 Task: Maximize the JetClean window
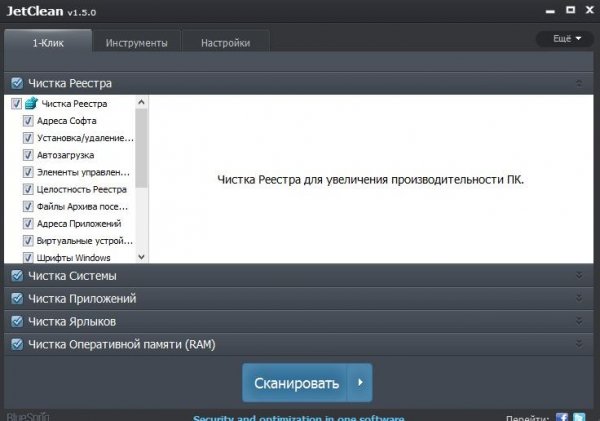point(571,10)
